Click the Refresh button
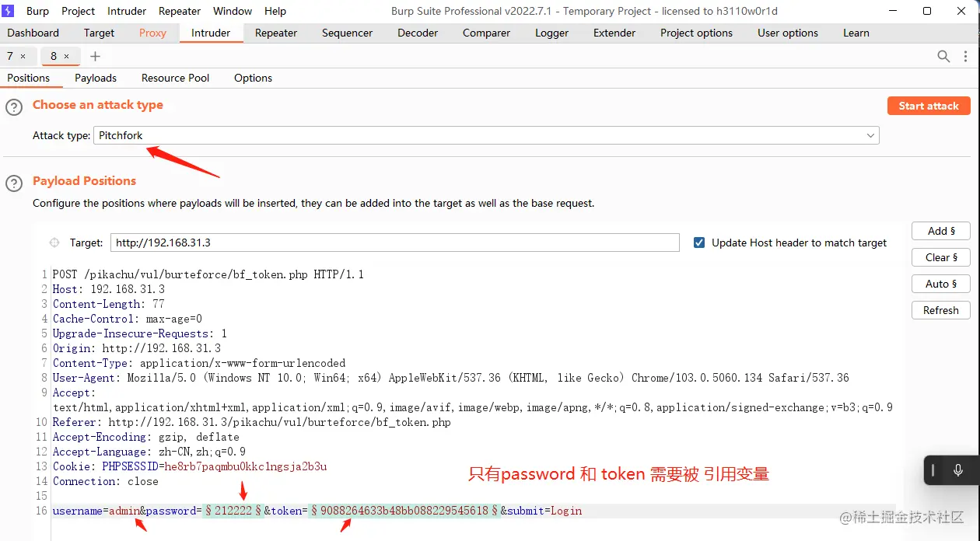Screen dimensions: 980x541 point(941,310)
